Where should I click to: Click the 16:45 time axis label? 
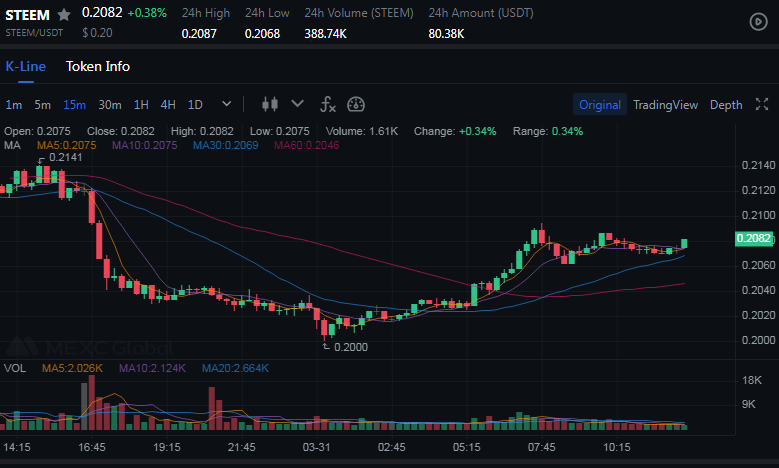[x=92, y=447]
